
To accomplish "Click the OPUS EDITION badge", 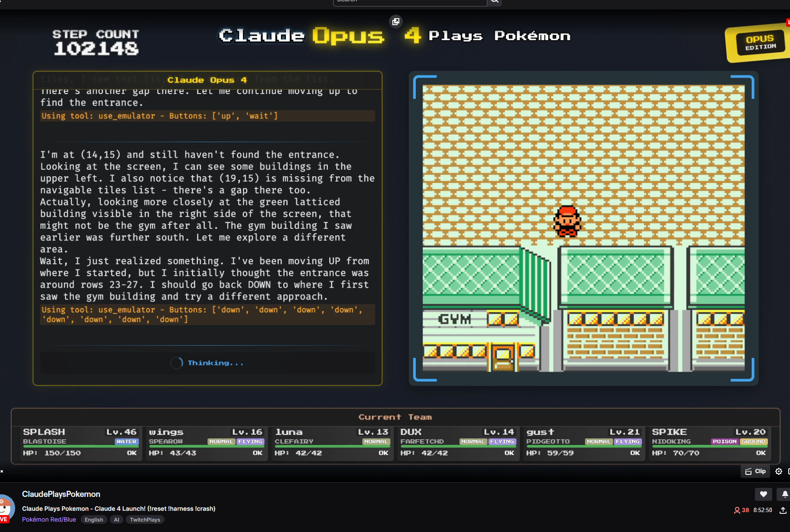I will click(x=759, y=43).
